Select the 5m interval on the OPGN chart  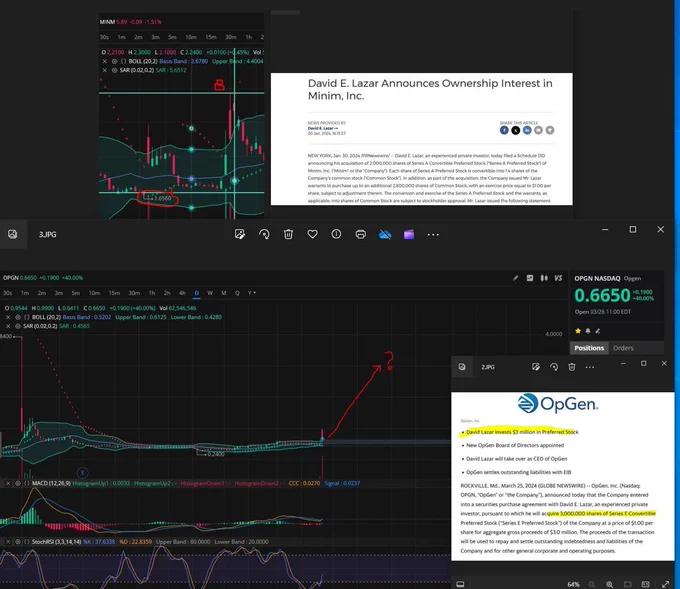[x=75, y=293]
